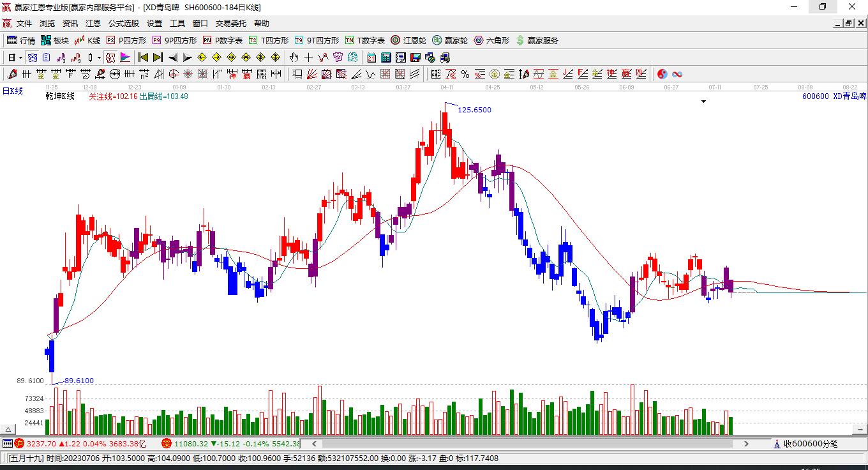Click the 600600 XD青岛啤 stock label

[834, 96]
